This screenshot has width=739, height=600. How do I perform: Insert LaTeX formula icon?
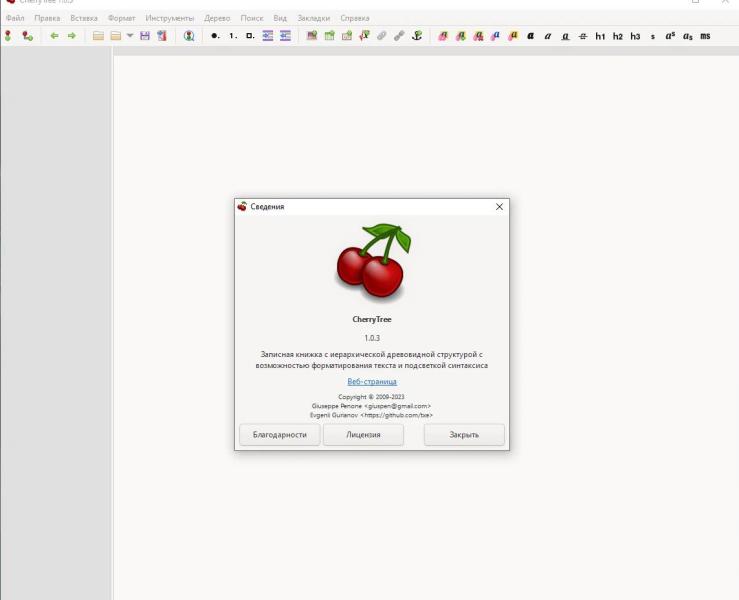364,36
